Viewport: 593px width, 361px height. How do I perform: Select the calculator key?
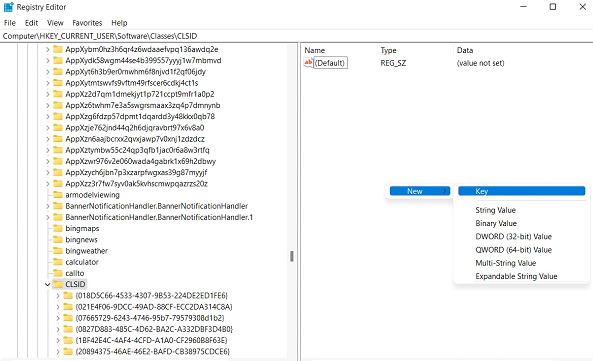click(x=82, y=262)
